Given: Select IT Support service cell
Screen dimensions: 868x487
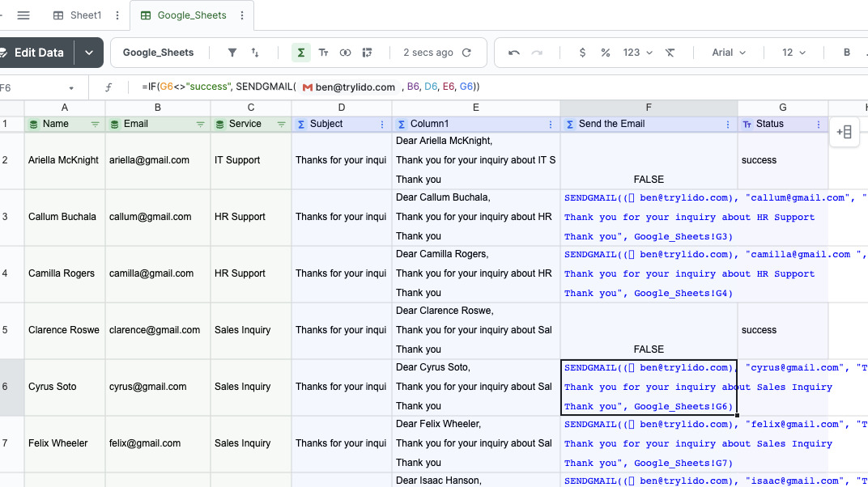Looking at the screenshot, I should 251,160.
